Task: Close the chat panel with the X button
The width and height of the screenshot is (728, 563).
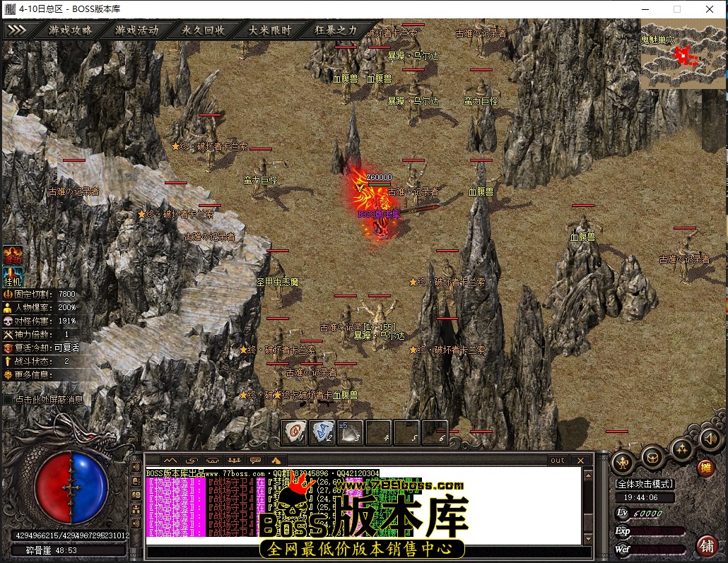Action: click(580, 461)
